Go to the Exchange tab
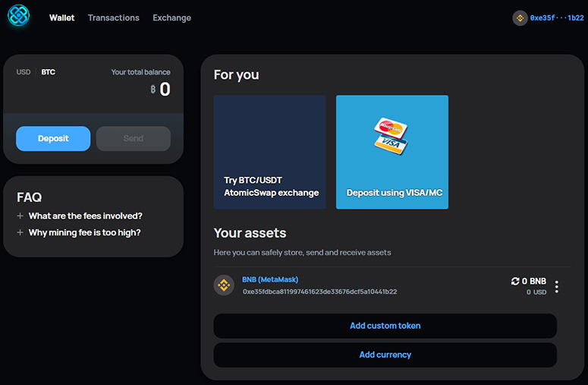This screenshot has width=588, height=385. point(171,17)
